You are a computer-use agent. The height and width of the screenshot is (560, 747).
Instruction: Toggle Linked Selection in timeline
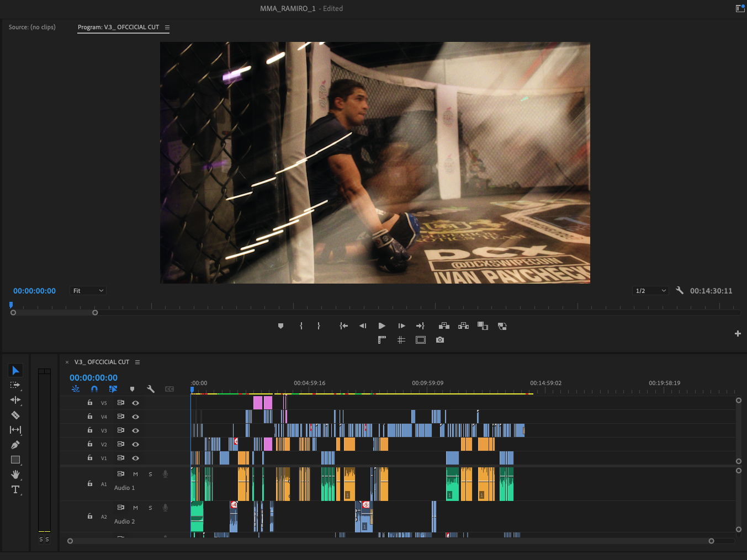[113, 389]
